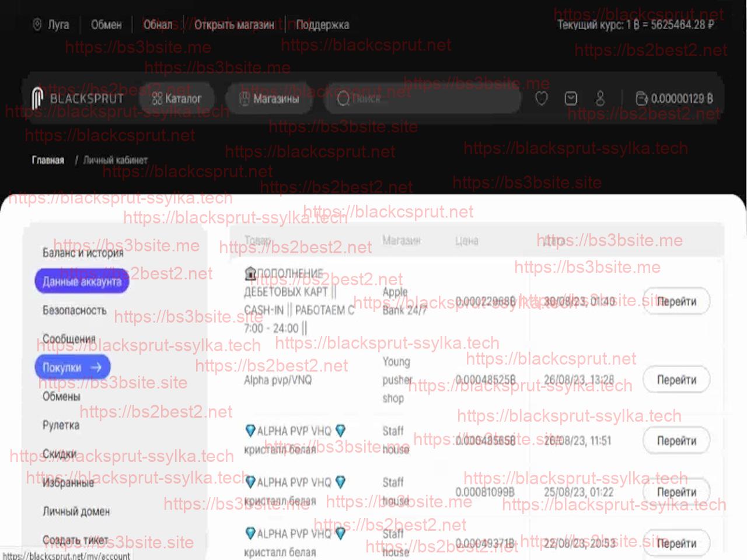747x560 pixels.
Task: Select Баланс и история in sidebar
Action: click(x=83, y=253)
